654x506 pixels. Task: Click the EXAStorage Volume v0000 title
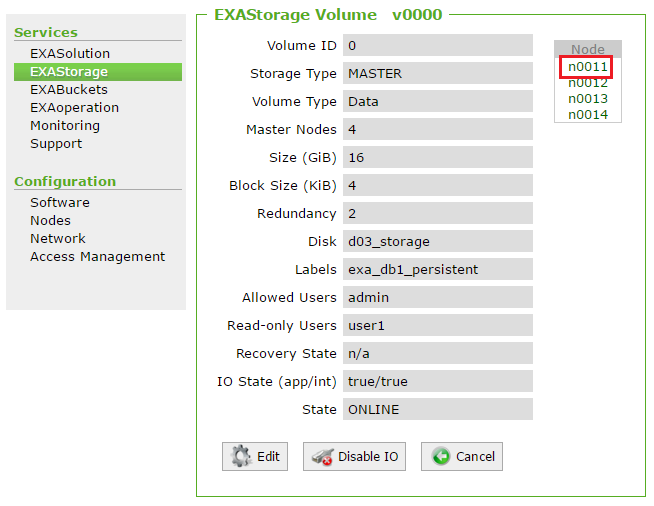click(x=328, y=15)
